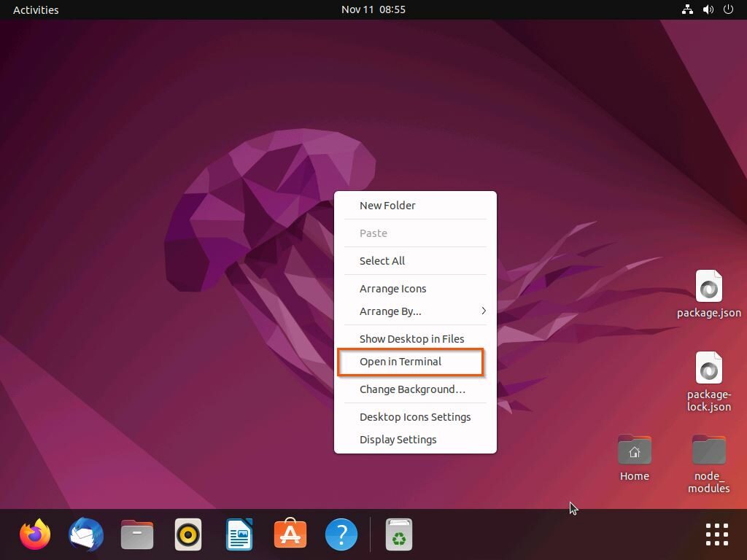Show the Applications grid

pos(716,534)
